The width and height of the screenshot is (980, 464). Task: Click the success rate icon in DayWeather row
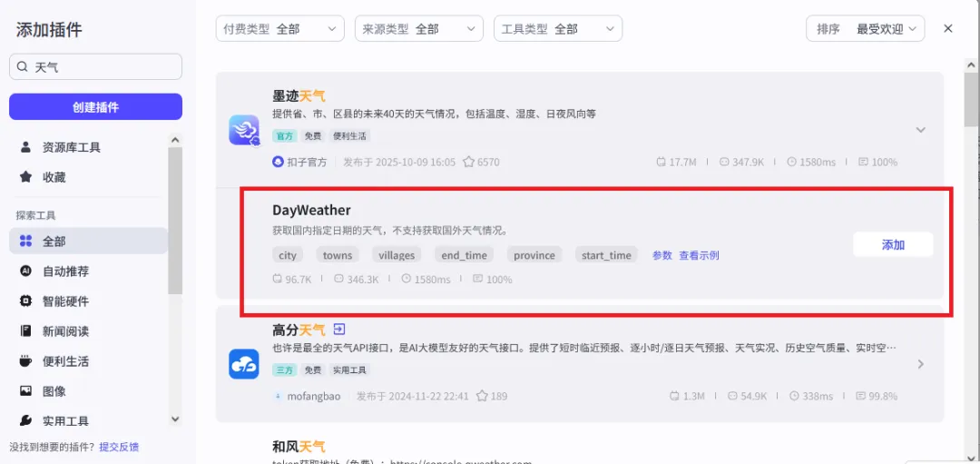click(x=478, y=279)
